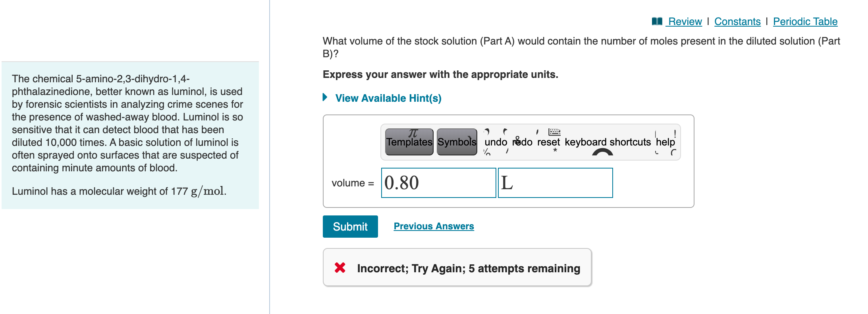
Task: Submit the volume answer
Action: tap(350, 226)
